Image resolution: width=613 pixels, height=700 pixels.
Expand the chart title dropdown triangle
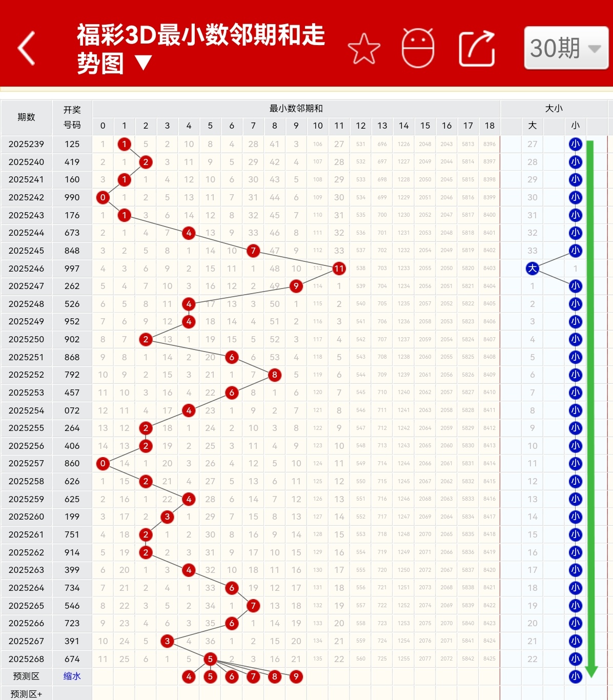click(x=144, y=63)
